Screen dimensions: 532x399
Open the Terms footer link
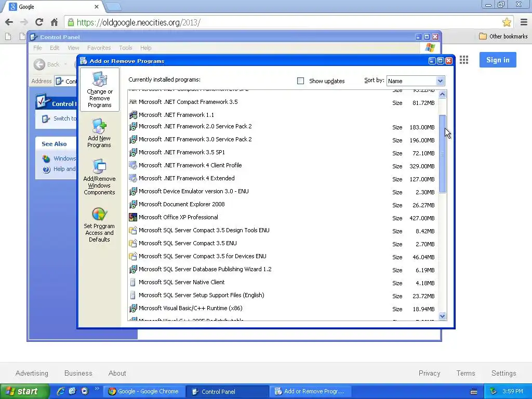[x=465, y=373]
